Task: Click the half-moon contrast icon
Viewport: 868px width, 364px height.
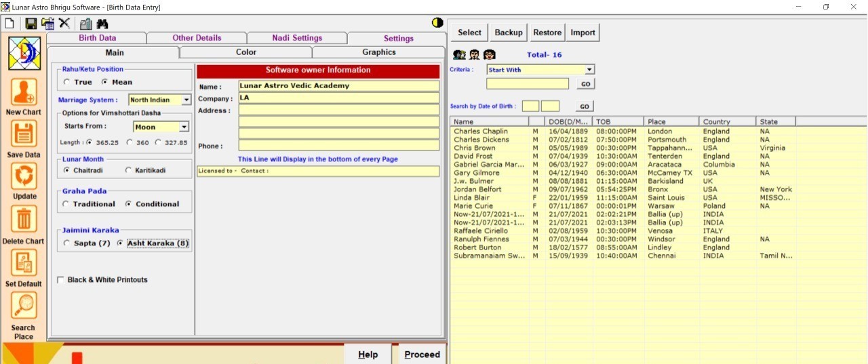Action: pos(437,23)
